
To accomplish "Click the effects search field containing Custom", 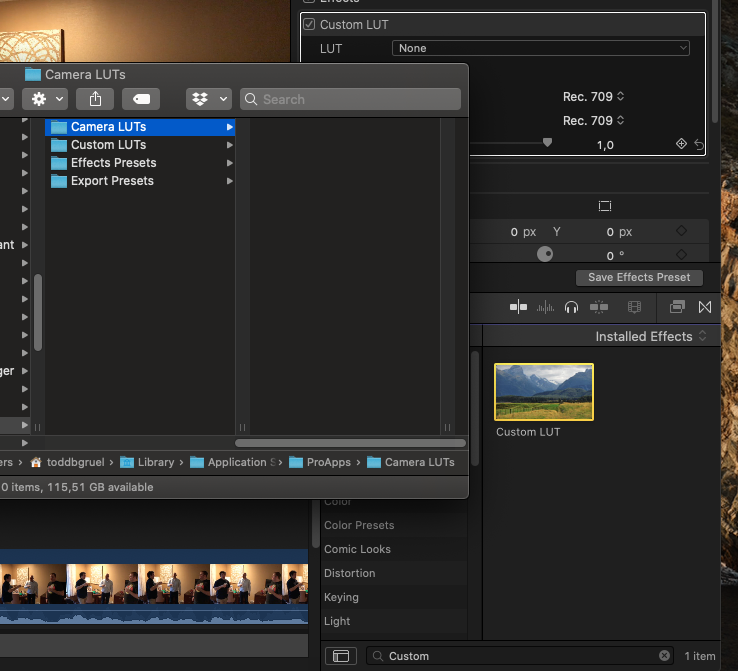I will click(520, 655).
